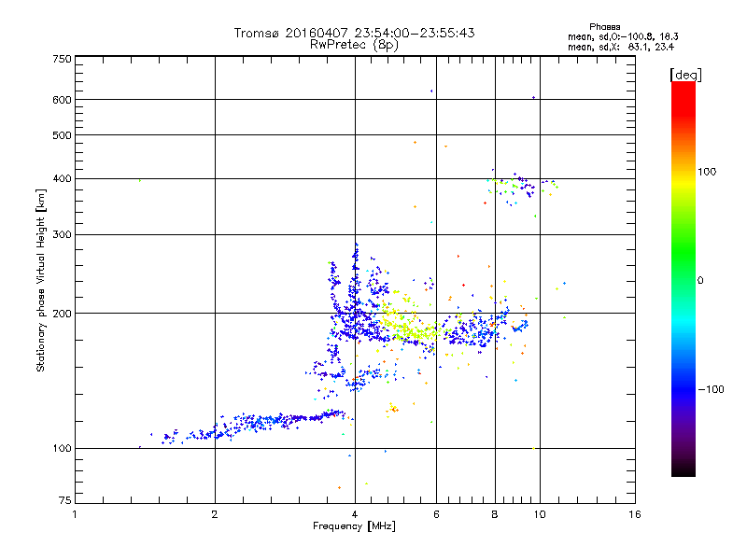747x560 pixels.
Task: Click the colorbar tick label '0'
Action: 700,281
